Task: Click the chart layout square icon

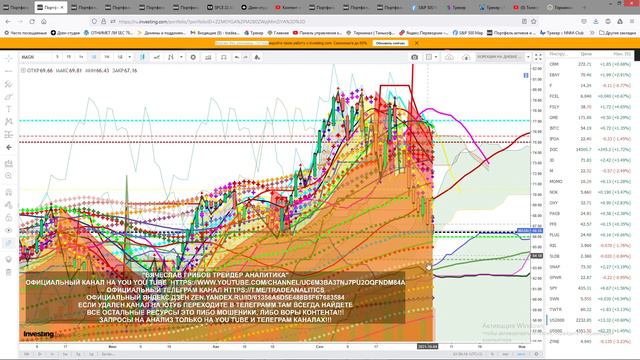Action: [x=429, y=57]
